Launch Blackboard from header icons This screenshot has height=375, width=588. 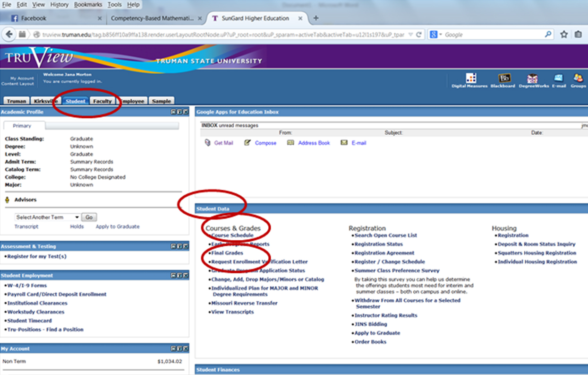tap(504, 78)
